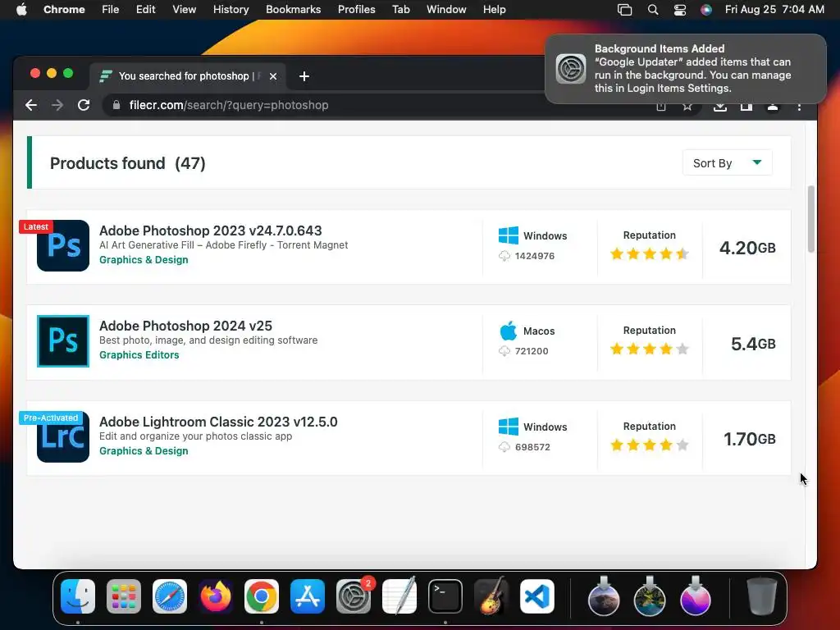840x630 pixels.
Task: Click the Photoshop 2024 v25 Ps icon
Action: pyautogui.click(x=63, y=341)
